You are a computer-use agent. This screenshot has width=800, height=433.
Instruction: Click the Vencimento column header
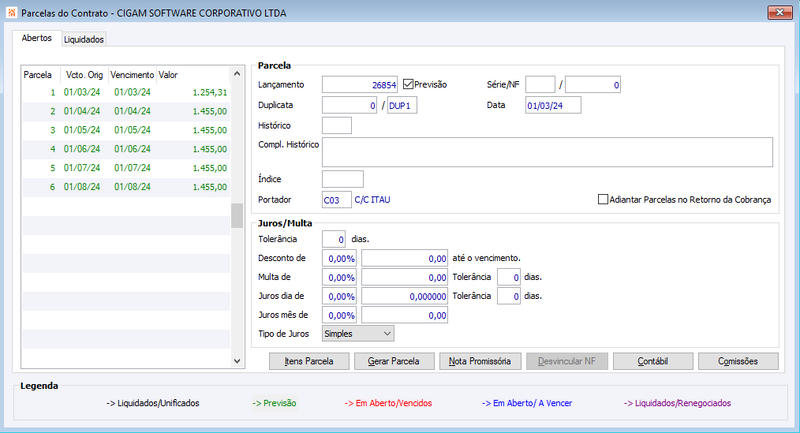pos(132,75)
